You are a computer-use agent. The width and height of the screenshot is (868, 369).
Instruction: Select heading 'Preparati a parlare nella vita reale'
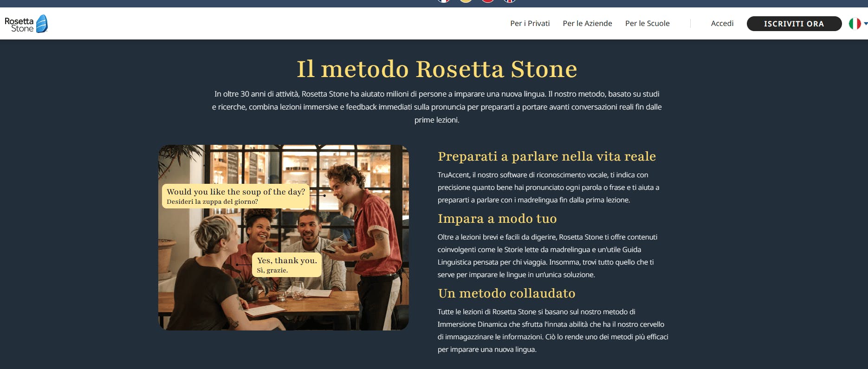[x=547, y=156]
